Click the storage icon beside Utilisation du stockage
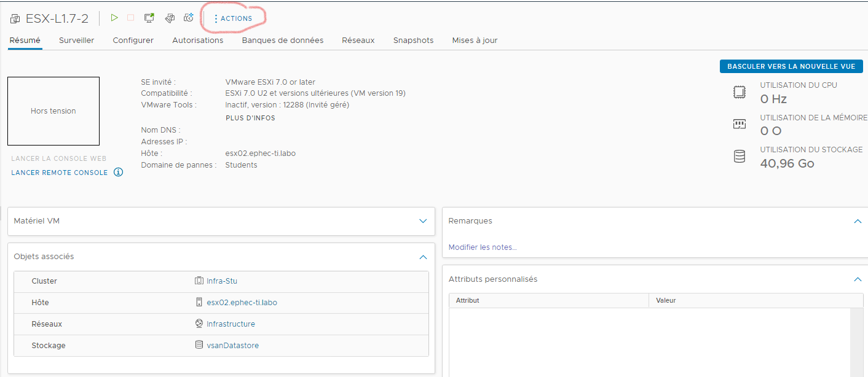 (x=739, y=156)
